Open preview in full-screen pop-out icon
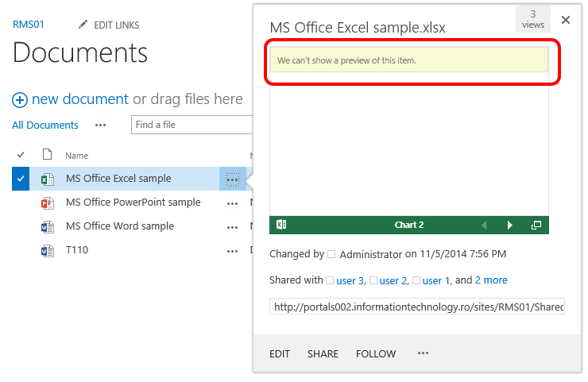588x382 pixels. point(536,225)
